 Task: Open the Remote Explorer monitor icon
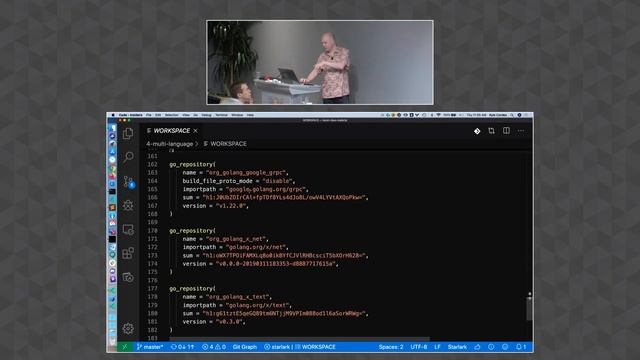point(128,229)
